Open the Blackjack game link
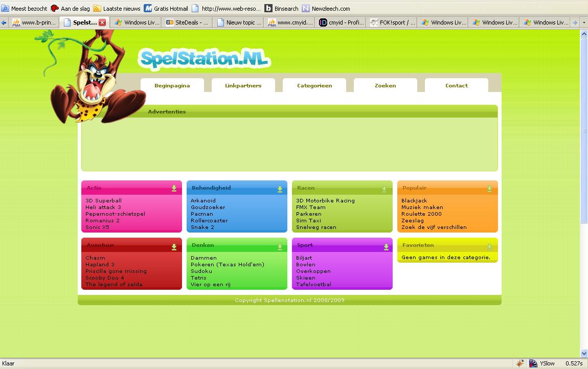 click(414, 201)
